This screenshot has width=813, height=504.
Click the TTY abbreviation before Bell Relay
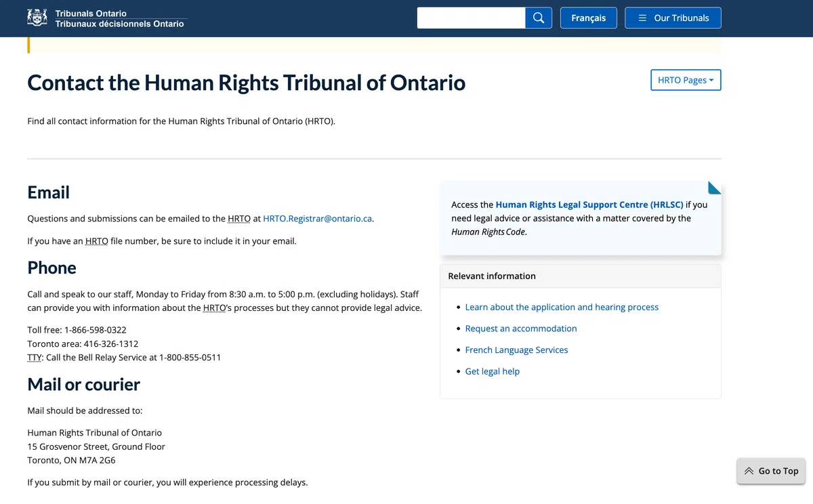pos(35,357)
